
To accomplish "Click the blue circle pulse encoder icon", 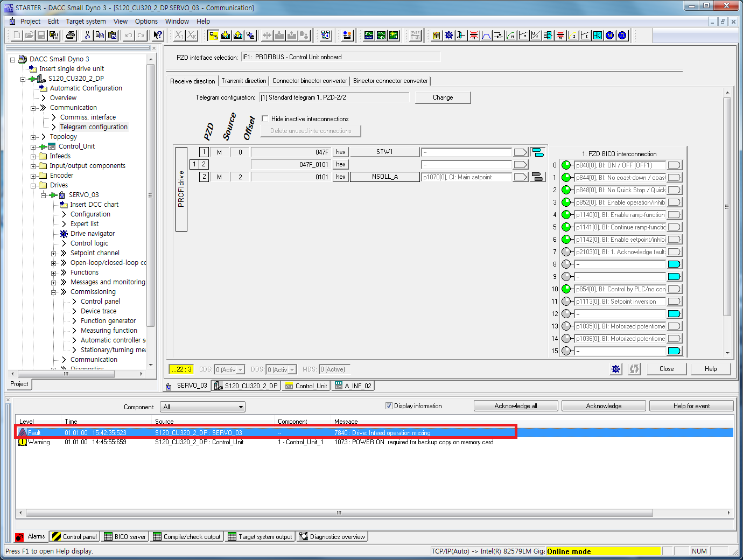I will 622,36.
